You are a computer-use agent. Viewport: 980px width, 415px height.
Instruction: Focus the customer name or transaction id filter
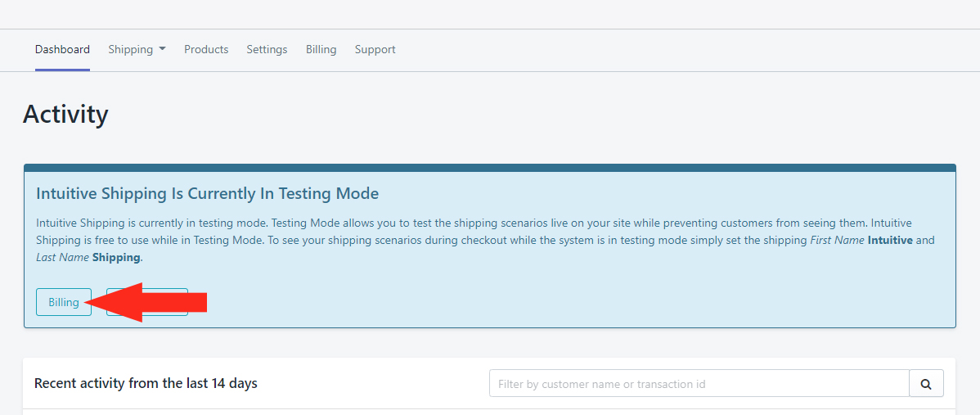699,384
